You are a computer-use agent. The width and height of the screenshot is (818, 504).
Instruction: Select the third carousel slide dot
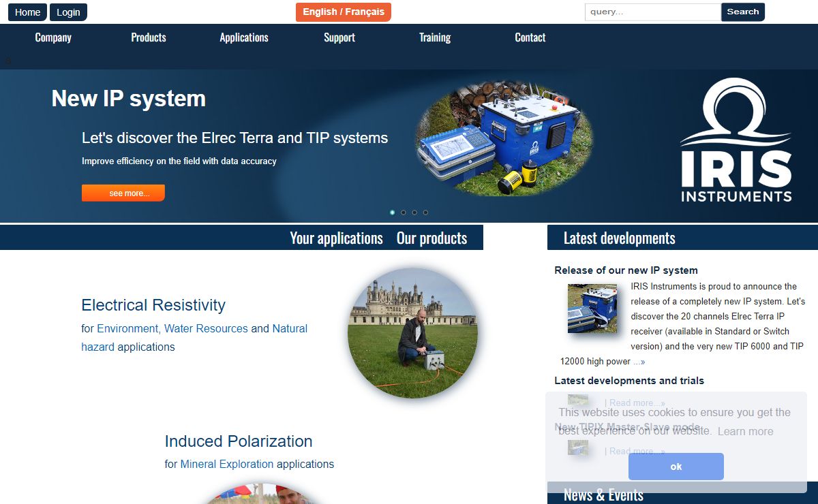[414, 212]
